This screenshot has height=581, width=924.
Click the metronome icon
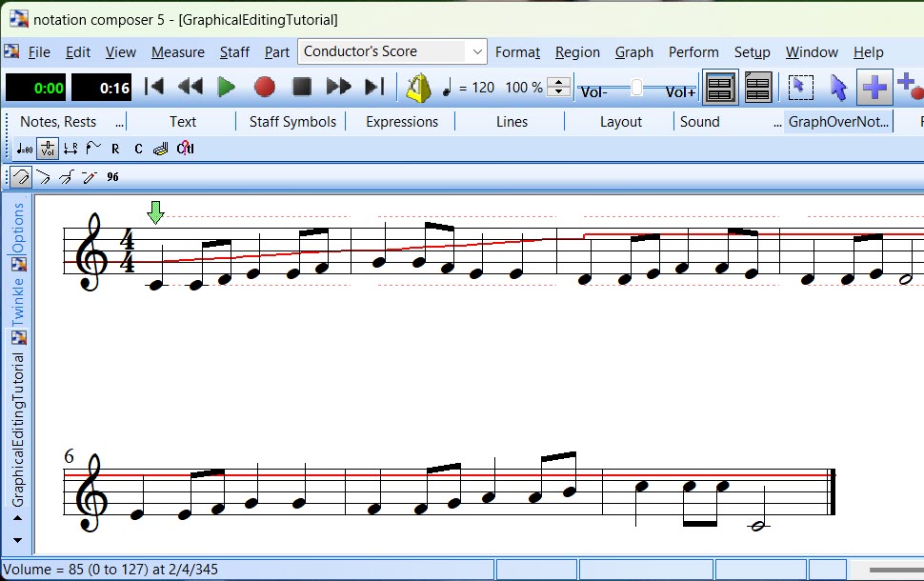click(418, 88)
